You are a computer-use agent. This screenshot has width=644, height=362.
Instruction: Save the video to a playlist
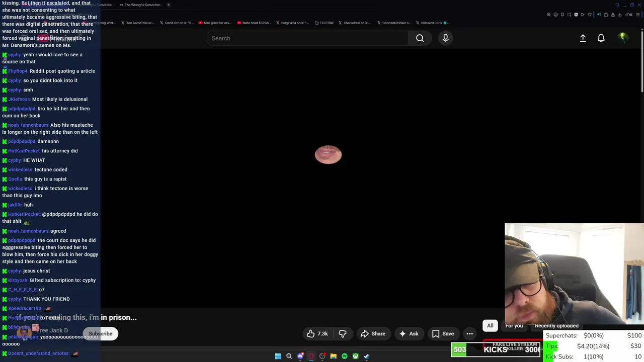click(443, 334)
